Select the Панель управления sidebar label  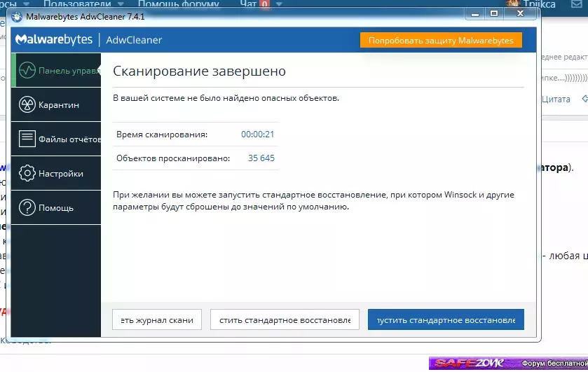click(69, 71)
